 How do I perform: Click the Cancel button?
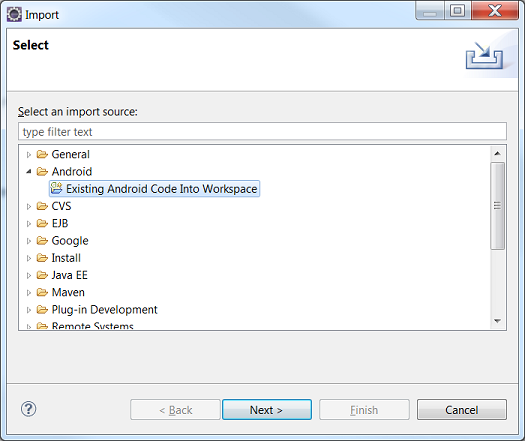pyautogui.click(x=462, y=410)
